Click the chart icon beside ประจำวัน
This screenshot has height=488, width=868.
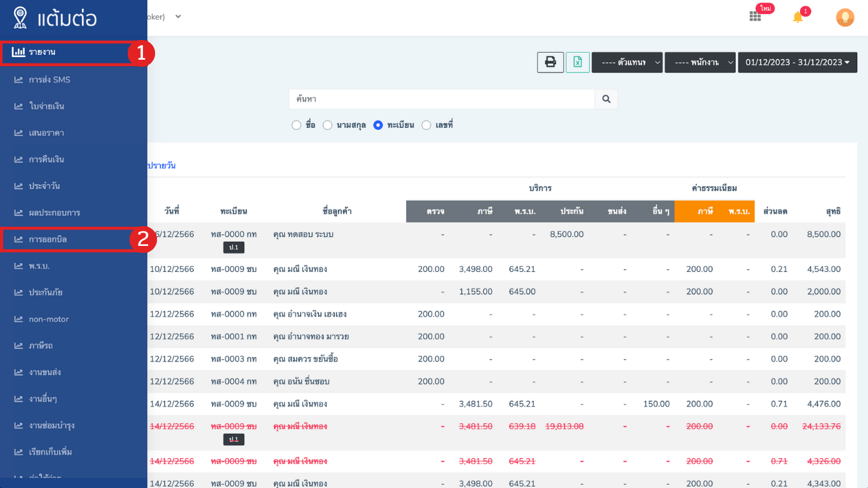pos(18,186)
